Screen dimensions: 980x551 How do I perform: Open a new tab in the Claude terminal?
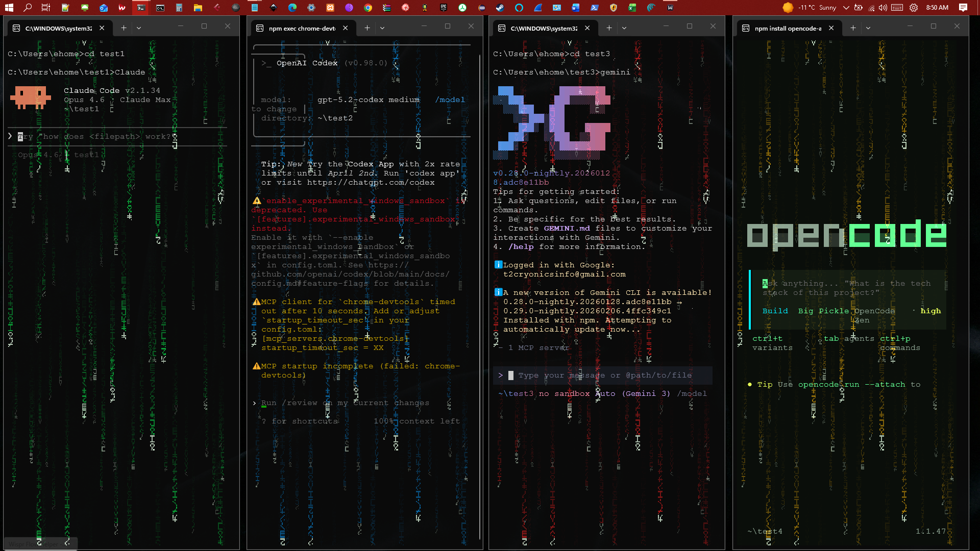[x=124, y=28]
